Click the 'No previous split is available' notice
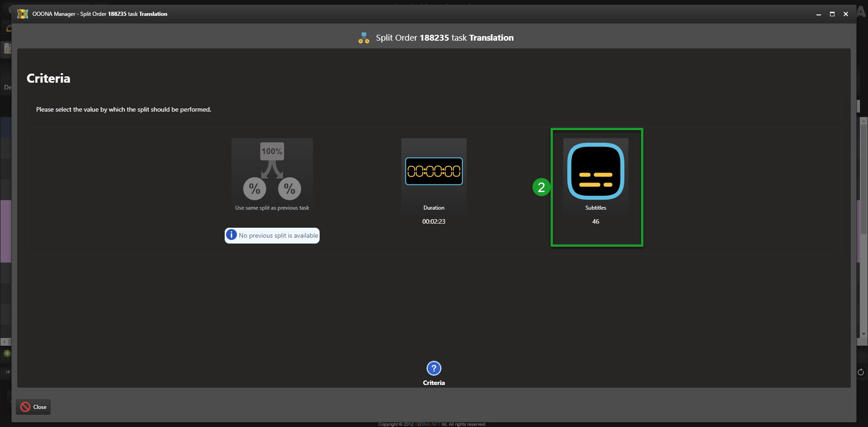Image resolution: width=868 pixels, height=427 pixels. 278,235
